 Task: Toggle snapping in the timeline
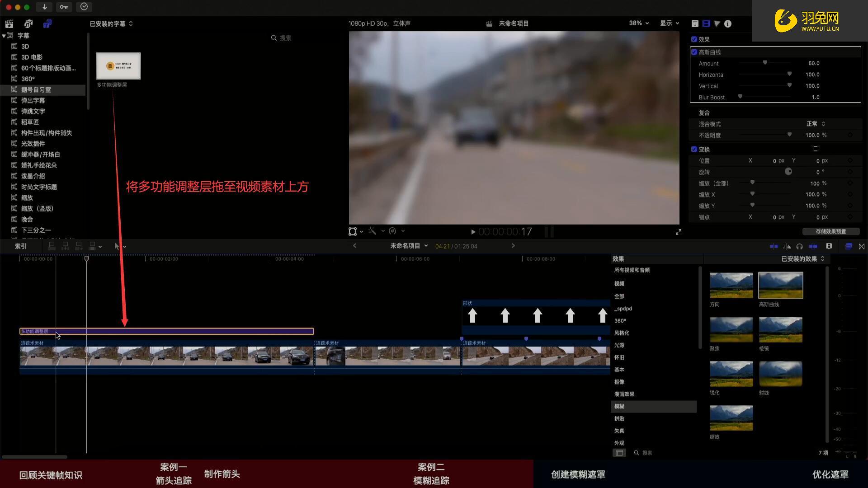[x=813, y=246]
